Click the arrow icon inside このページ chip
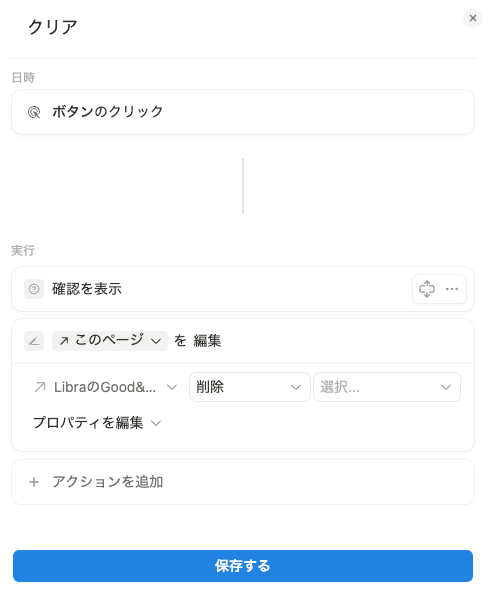This screenshot has height=592, width=488. click(64, 341)
